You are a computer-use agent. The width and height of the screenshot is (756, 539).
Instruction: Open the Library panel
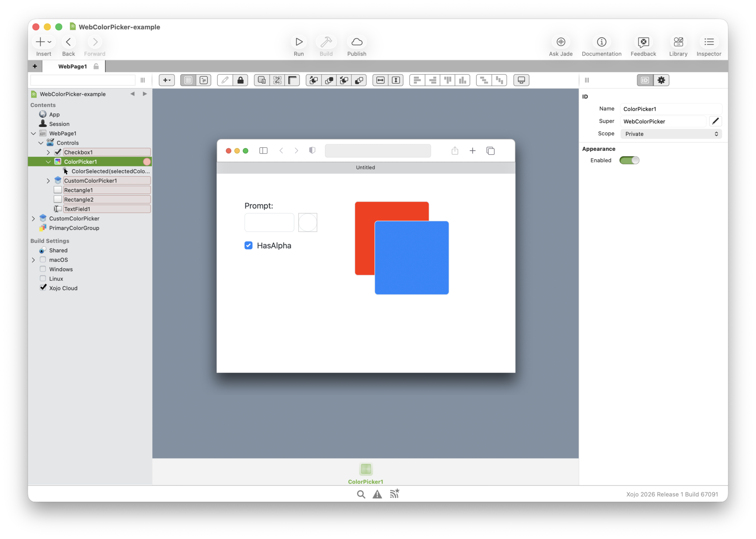tap(678, 42)
